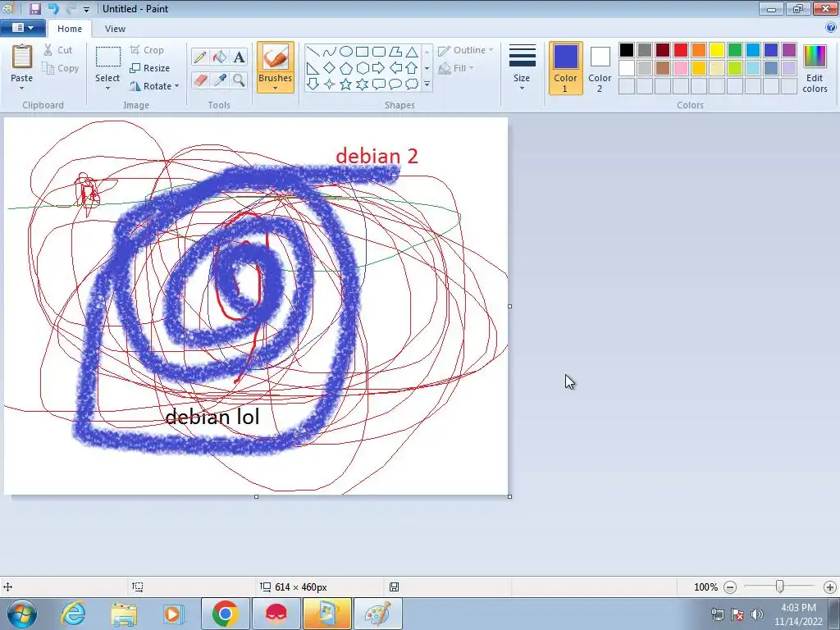Choose the Five-point star shape
Image resolution: width=840 pixels, height=630 pixels.
coord(346,84)
